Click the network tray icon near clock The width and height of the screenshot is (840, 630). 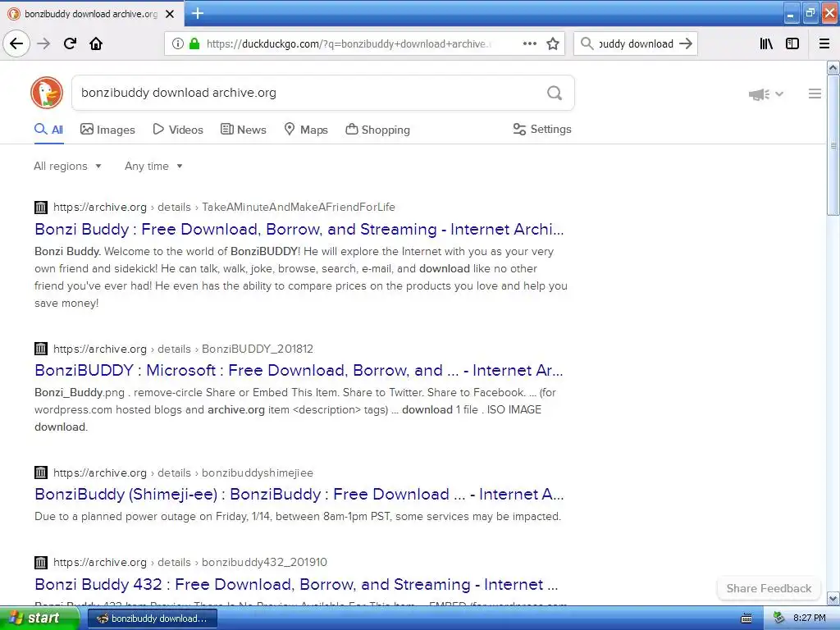tap(779, 618)
